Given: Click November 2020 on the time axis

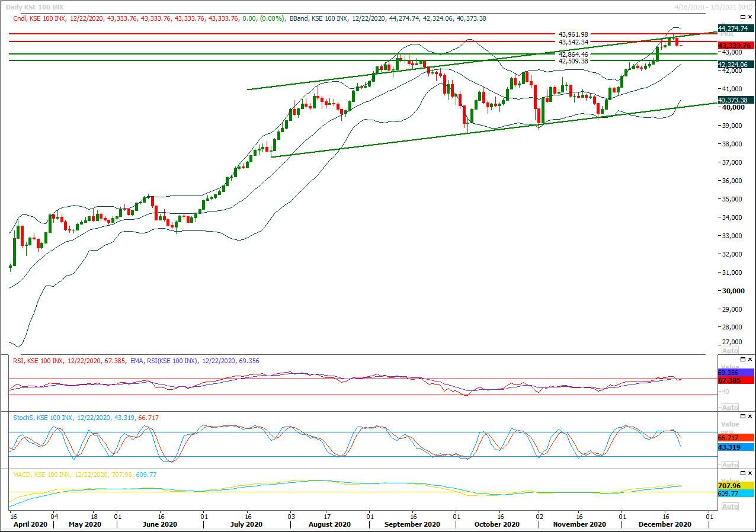Looking at the screenshot, I should [x=579, y=524].
